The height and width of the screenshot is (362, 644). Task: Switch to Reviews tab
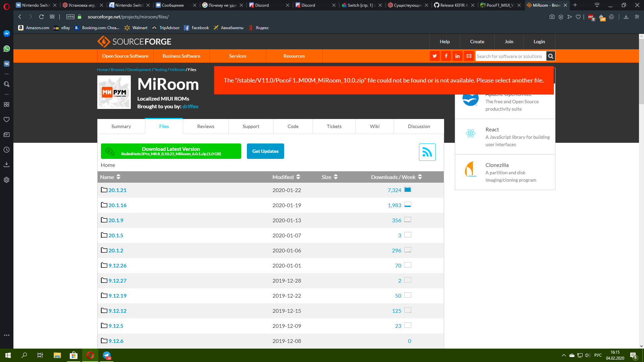206,126
